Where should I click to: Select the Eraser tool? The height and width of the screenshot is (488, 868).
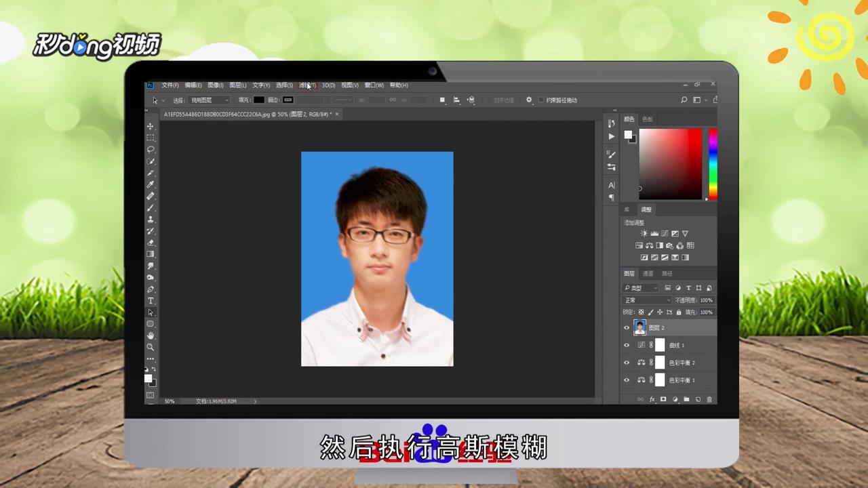click(x=151, y=243)
